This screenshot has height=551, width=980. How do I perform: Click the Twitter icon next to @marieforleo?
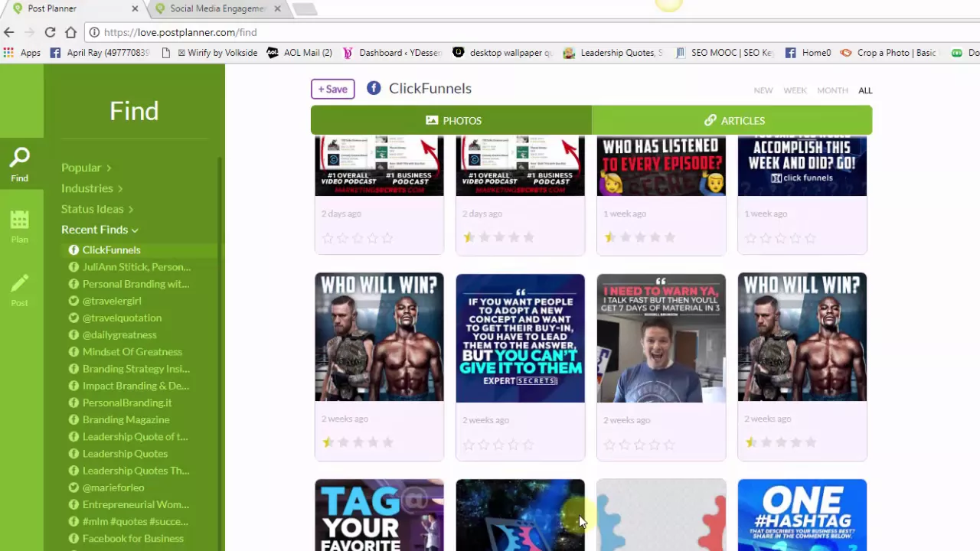(x=73, y=487)
